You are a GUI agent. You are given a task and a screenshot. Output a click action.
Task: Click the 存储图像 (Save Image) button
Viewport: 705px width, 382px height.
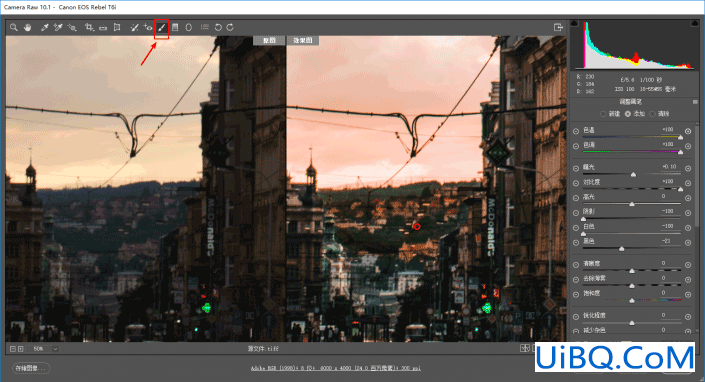tap(30, 368)
